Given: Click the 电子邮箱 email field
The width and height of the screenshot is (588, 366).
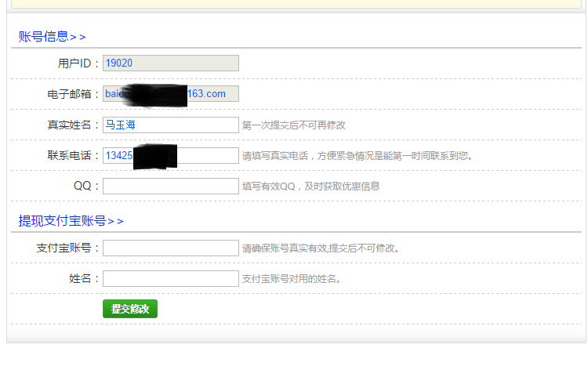Looking at the screenshot, I should coord(171,94).
